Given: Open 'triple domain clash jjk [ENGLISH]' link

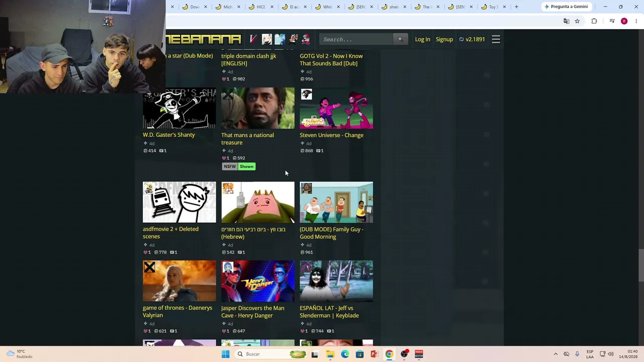Looking at the screenshot, I should pyautogui.click(x=249, y=60).
